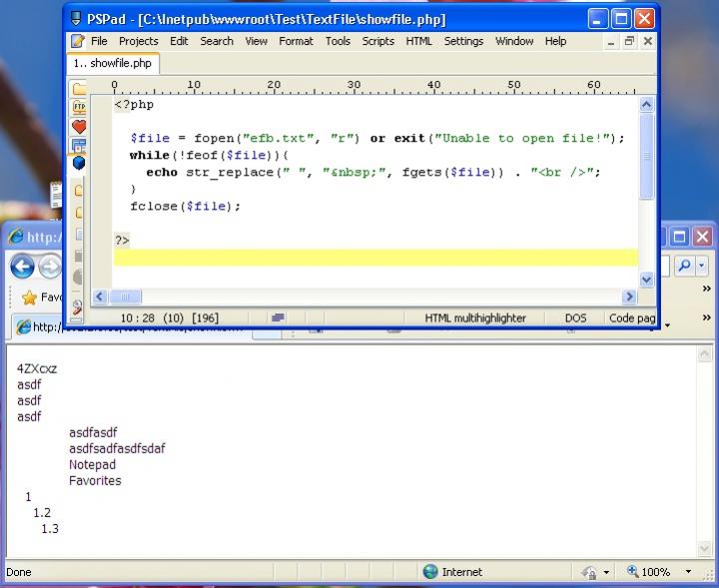Close showfile.php document with menu-bar X
This screenshot has height=588, width=719.
(647, 41)
